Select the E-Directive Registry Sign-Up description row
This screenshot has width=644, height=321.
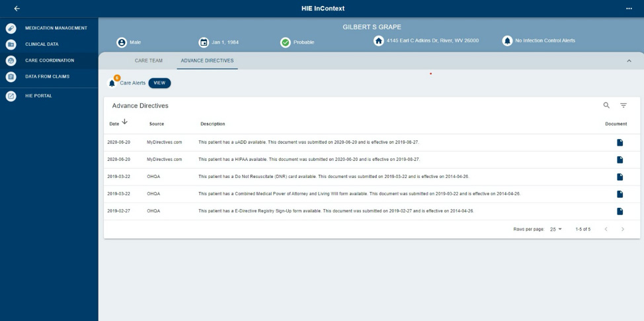click(x=336, y=211)
